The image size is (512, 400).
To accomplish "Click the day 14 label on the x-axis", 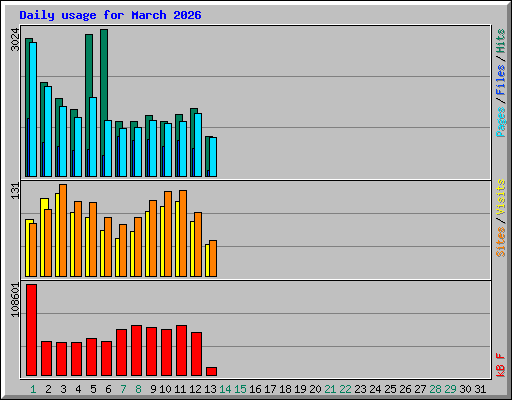I will pos(225,389).
